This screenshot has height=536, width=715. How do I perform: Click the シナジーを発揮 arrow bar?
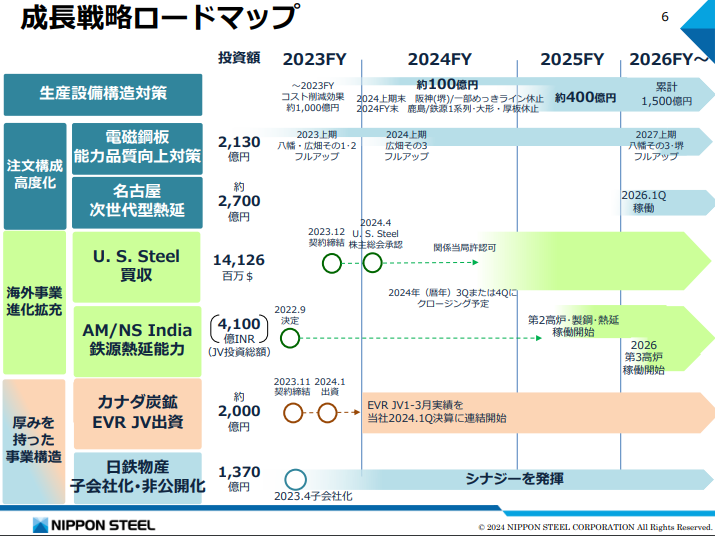click(515, 478)
